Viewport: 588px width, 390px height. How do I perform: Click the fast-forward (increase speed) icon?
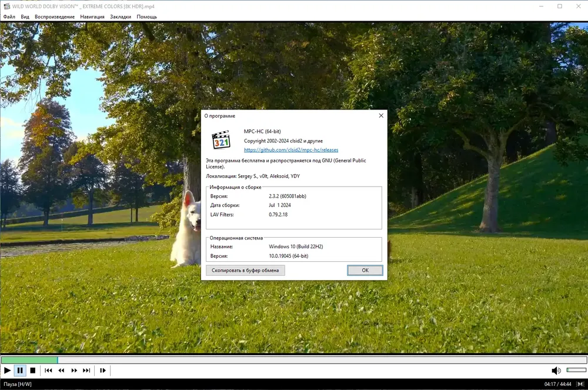pyautogui.click(x=74, y=371)
